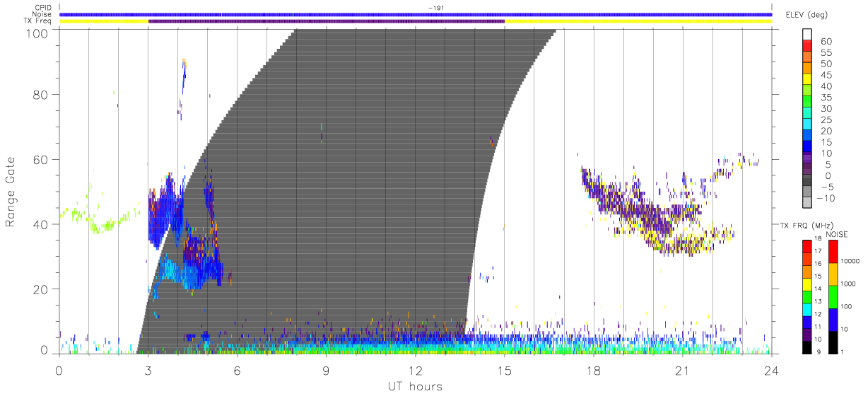
Task: Click the "35" label on the ELEV scale
Action: click(826, 98)
